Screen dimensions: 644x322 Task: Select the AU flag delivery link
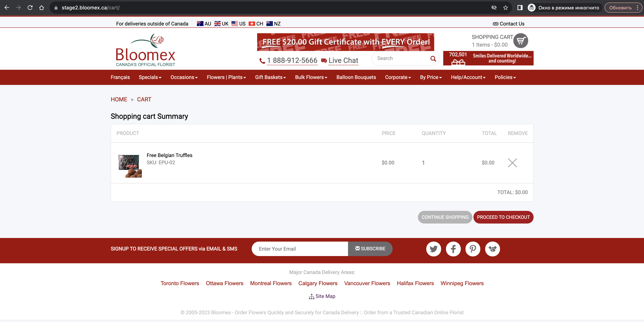coord(204,23)
